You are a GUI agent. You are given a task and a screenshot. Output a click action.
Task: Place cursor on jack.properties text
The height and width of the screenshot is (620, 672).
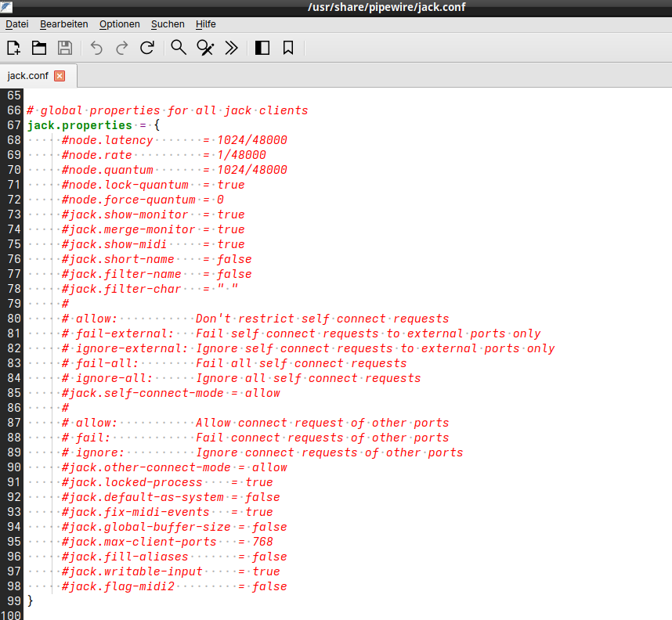pos(79,125)
